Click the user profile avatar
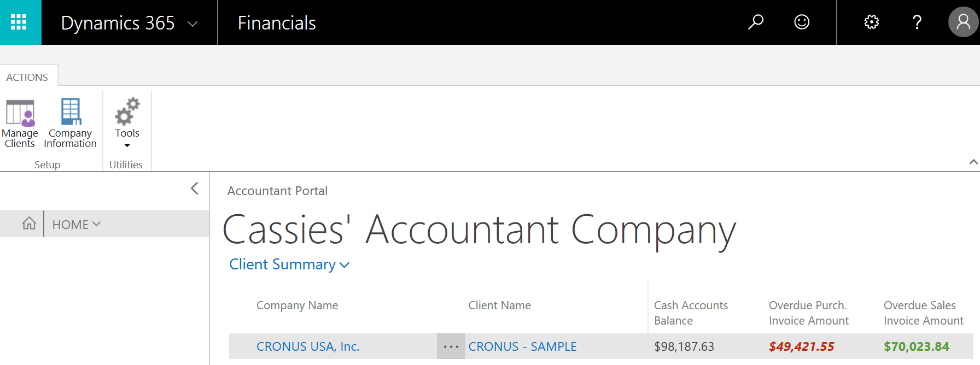This screenshot has height=365, width=980. click(x=962, y=22)
